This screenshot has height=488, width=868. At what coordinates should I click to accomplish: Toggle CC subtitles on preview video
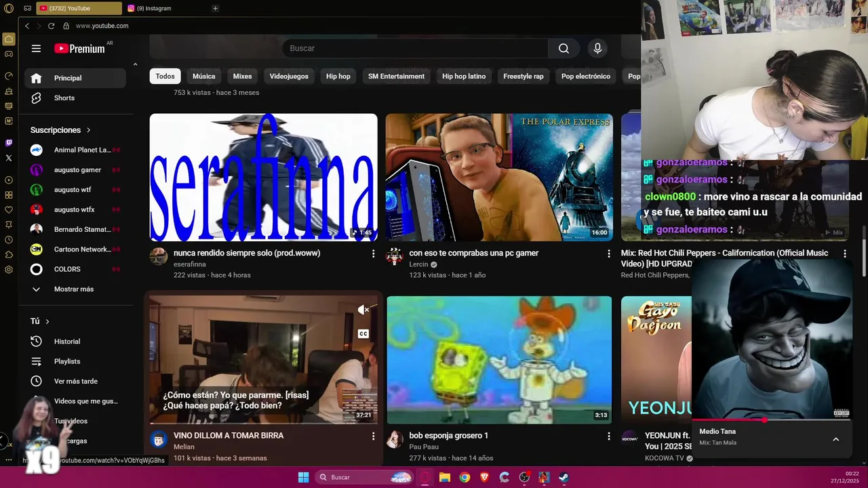[363, 333]
